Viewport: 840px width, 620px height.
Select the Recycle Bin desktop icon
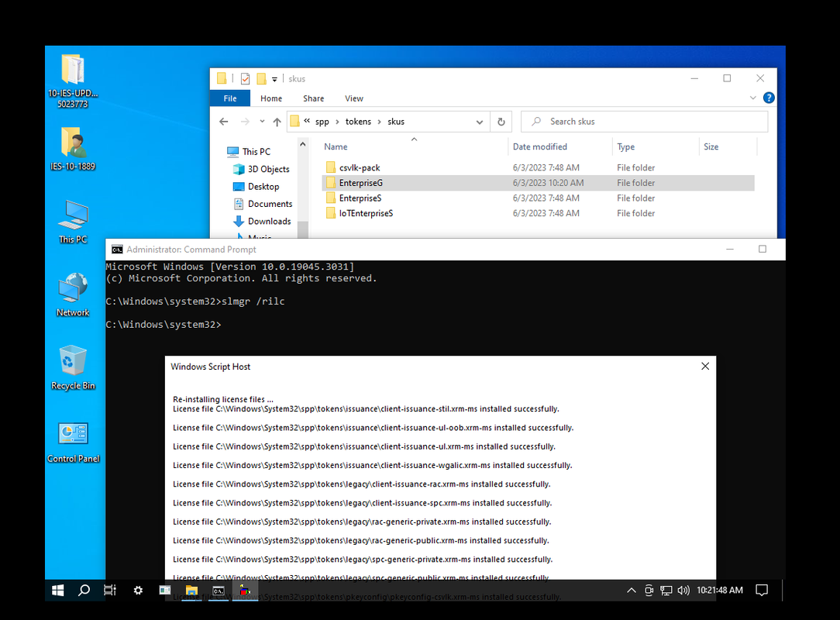click(73, 367)
